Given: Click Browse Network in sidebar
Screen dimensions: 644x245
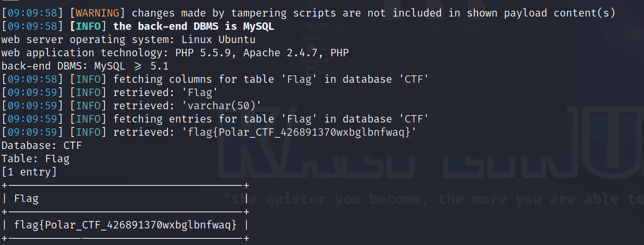Looking at the screenshot, I should (x=339, y=71).
